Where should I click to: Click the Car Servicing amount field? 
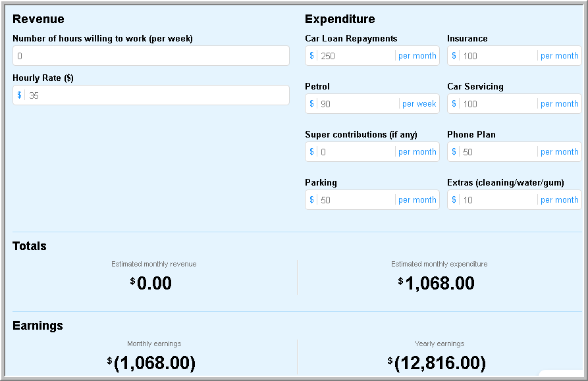click(498, 104)
